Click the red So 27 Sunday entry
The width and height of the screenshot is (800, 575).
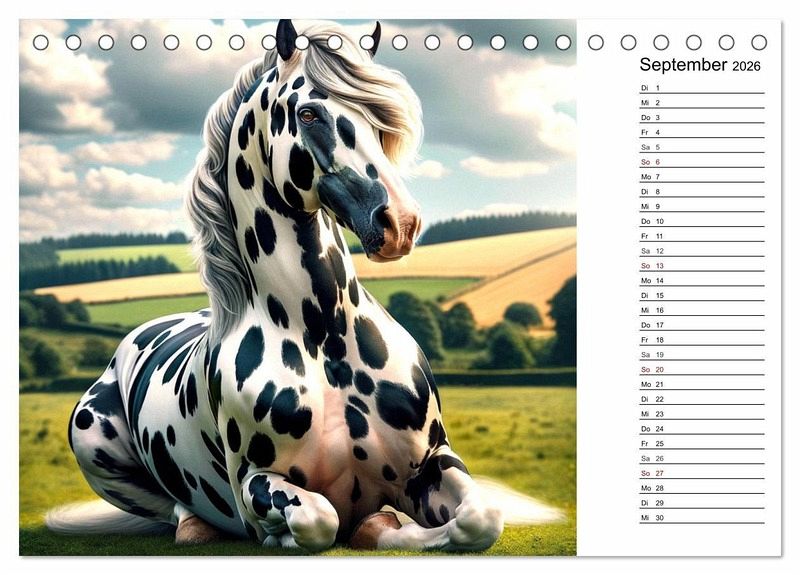pos(701,473)
